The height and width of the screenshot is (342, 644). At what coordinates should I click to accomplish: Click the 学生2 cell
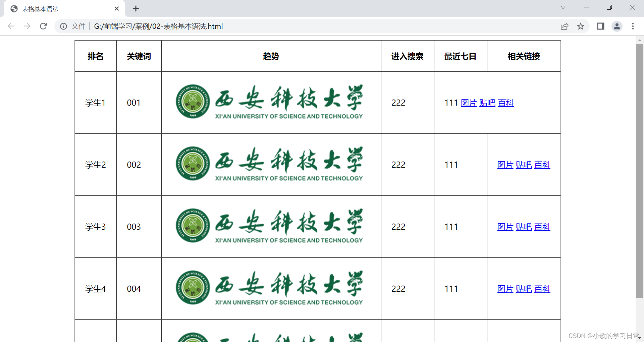click(x=96, y=165)
